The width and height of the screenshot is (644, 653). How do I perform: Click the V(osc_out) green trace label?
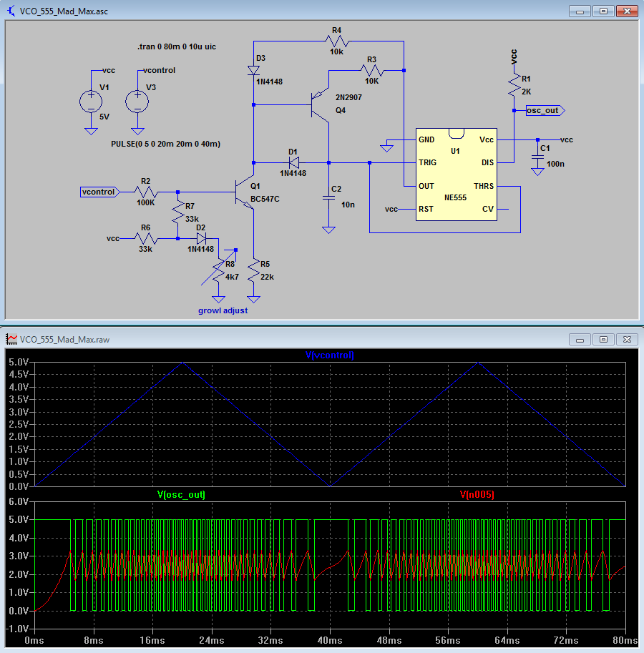181,494
